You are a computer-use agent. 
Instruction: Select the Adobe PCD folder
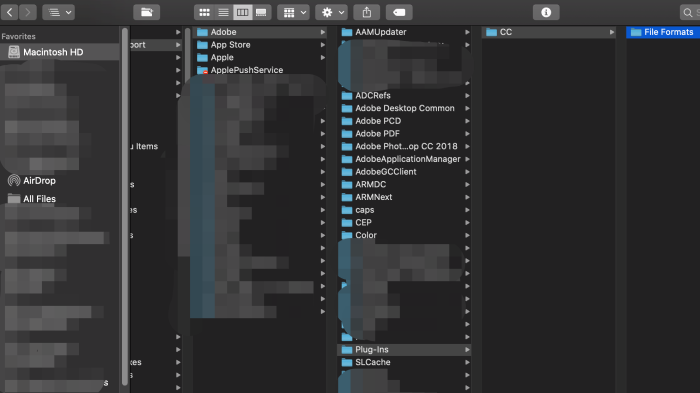(x=405, y=121)
